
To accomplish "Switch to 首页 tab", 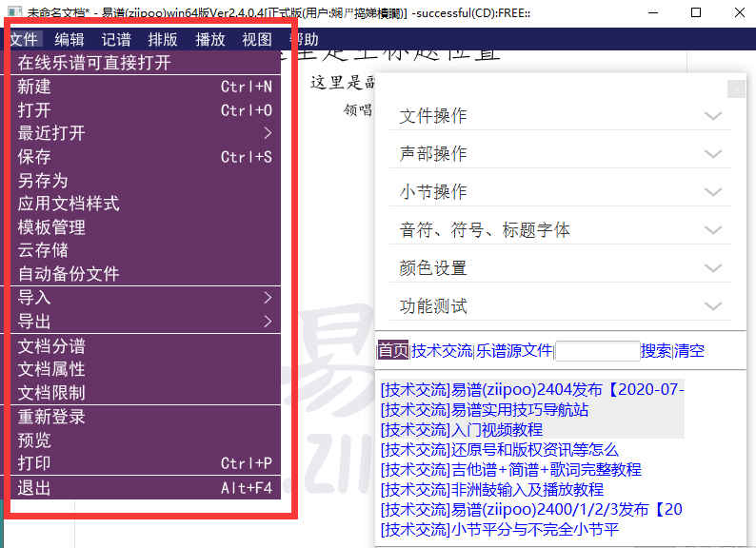I will point(393,350).
